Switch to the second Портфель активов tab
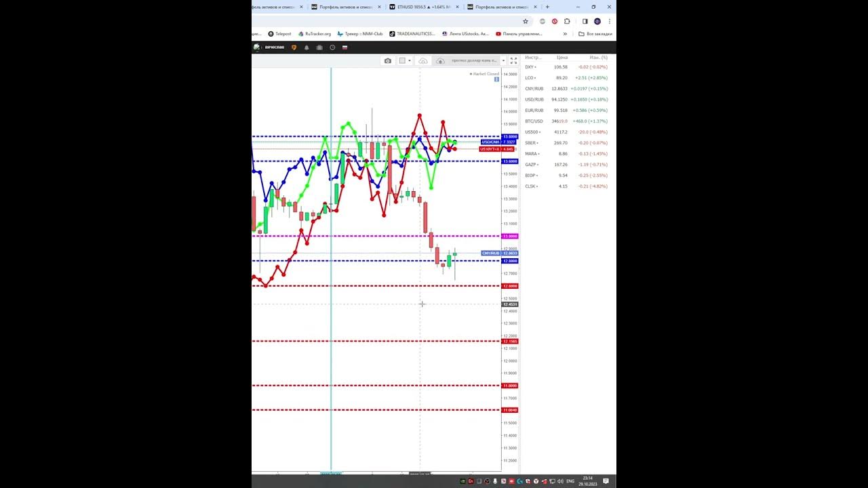This screenshot has height=488, width=868. [x=346, y=7]
